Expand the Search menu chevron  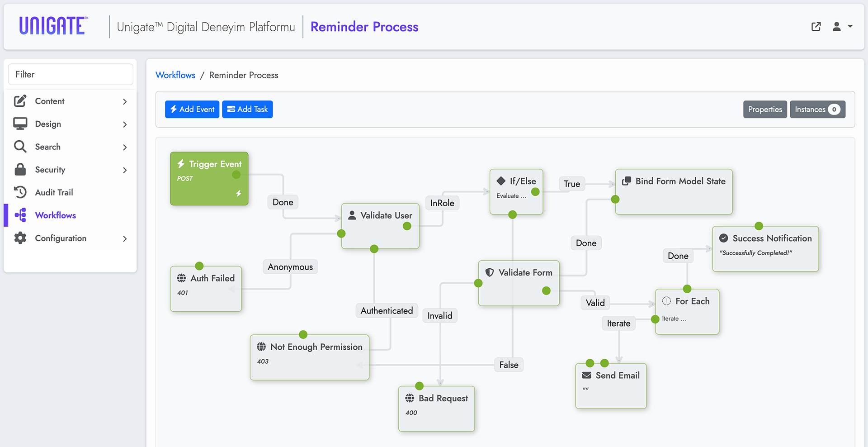point(125,147)
